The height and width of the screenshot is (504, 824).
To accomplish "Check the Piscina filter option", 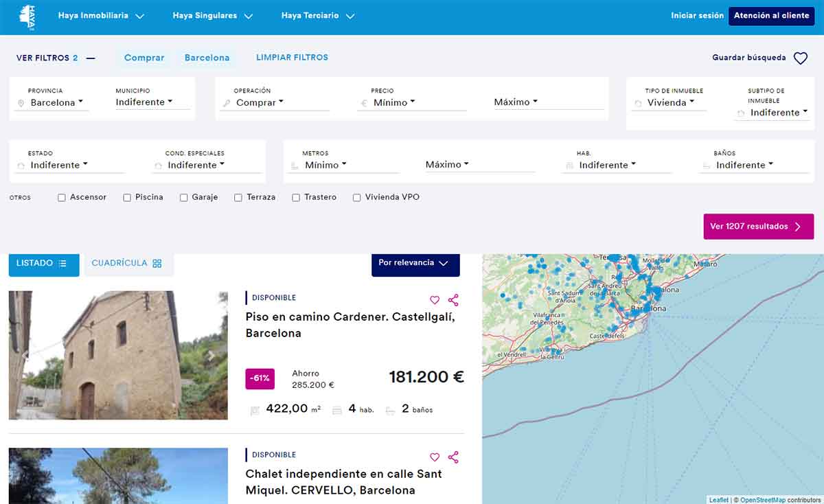I will tap(127, 198).
